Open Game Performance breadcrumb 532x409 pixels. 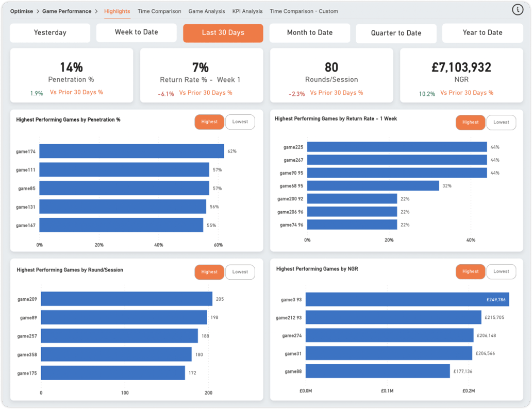(66, 11)
